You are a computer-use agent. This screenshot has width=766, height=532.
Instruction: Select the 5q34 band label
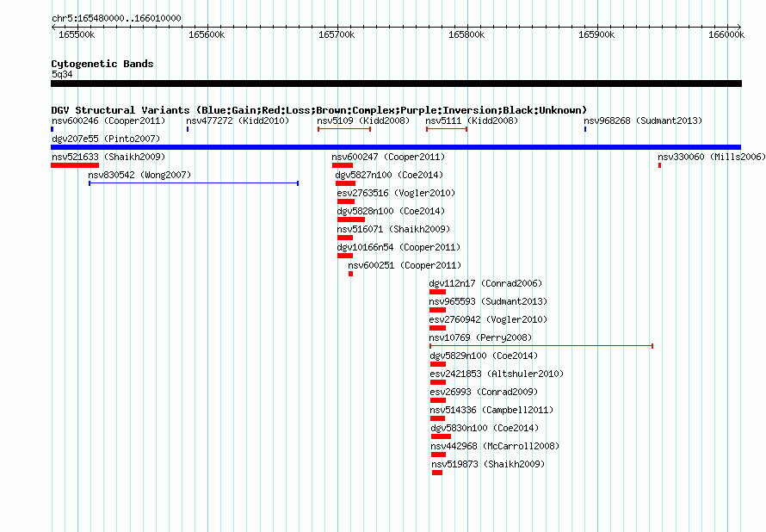62,74
